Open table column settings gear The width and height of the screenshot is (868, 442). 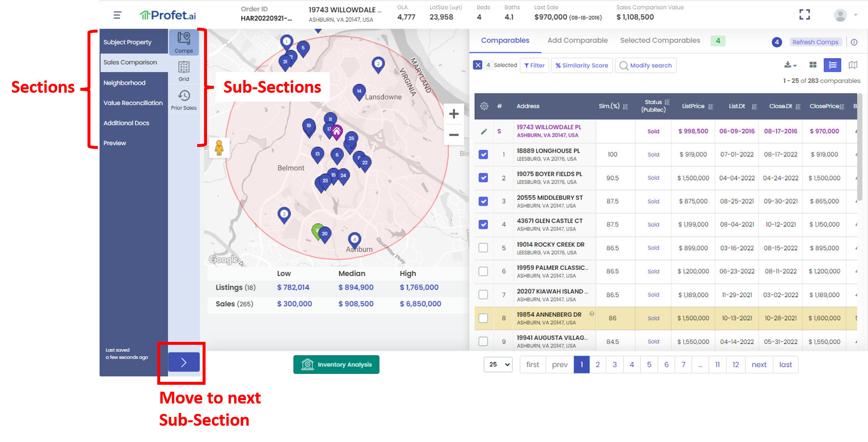pyautogui.click(x=484, y=106)
